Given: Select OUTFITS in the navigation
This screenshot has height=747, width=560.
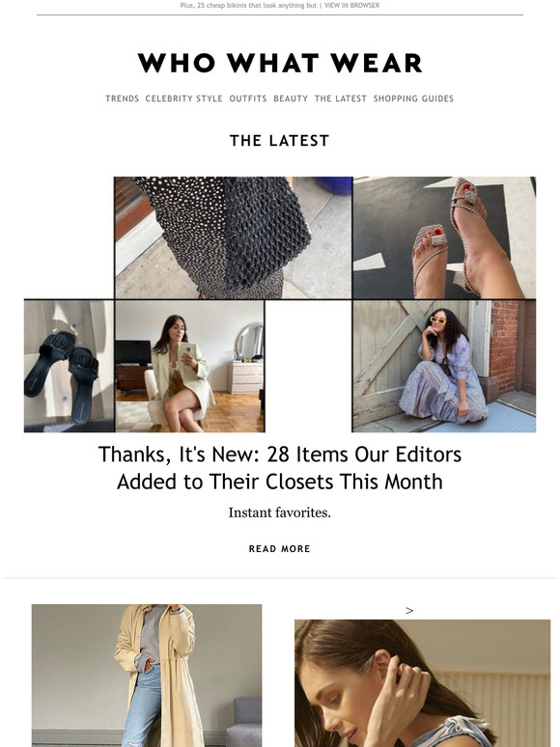Looking at the screenshot, I should 248,98.
